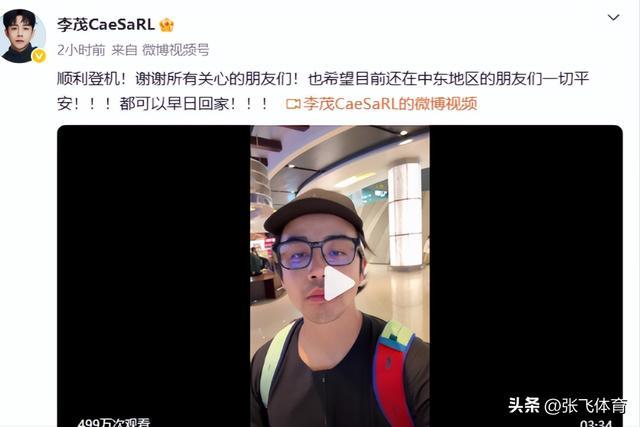Open the post options chevron menu

[x=613, y=18]
